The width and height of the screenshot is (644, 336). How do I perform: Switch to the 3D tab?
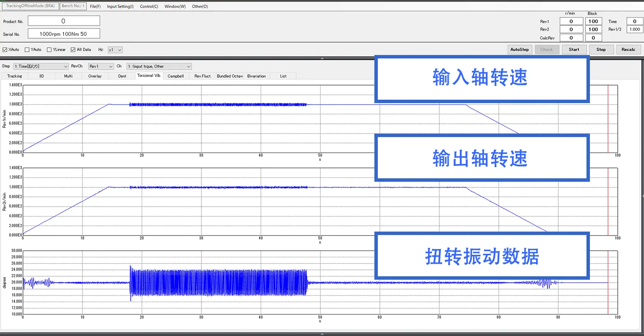42,76
